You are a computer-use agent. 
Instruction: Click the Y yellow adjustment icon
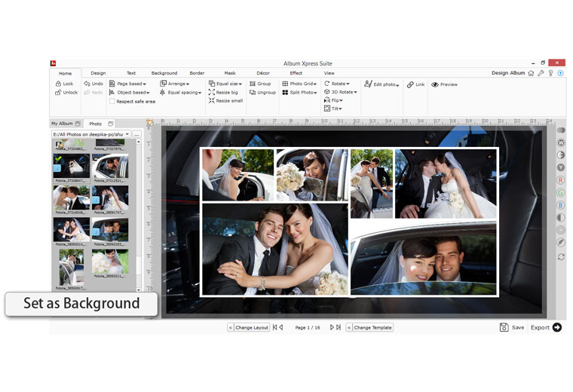tap(561, 167)
